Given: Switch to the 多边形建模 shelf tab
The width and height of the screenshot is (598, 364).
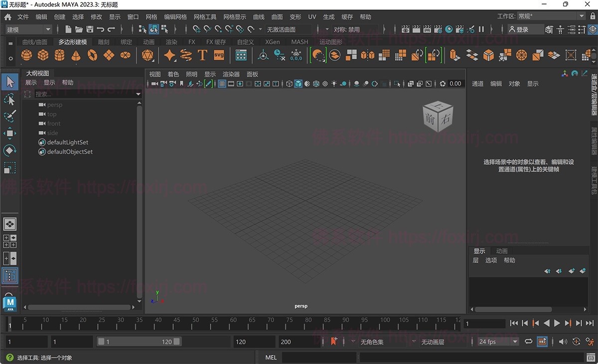Looking at the screenshot, I should (73, 42).
